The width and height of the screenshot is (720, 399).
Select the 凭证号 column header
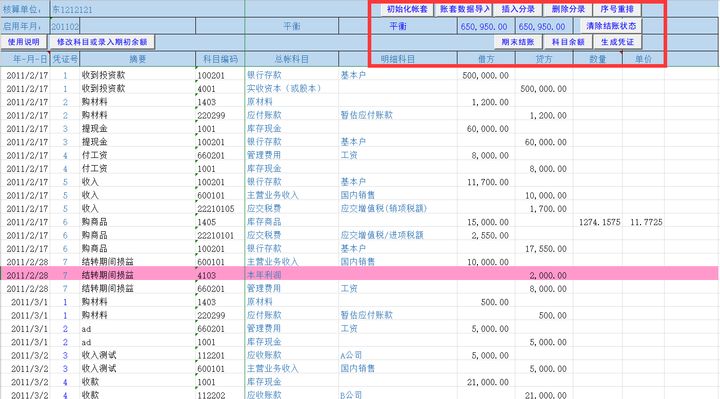pyautogui.click(x=65, y=59)
